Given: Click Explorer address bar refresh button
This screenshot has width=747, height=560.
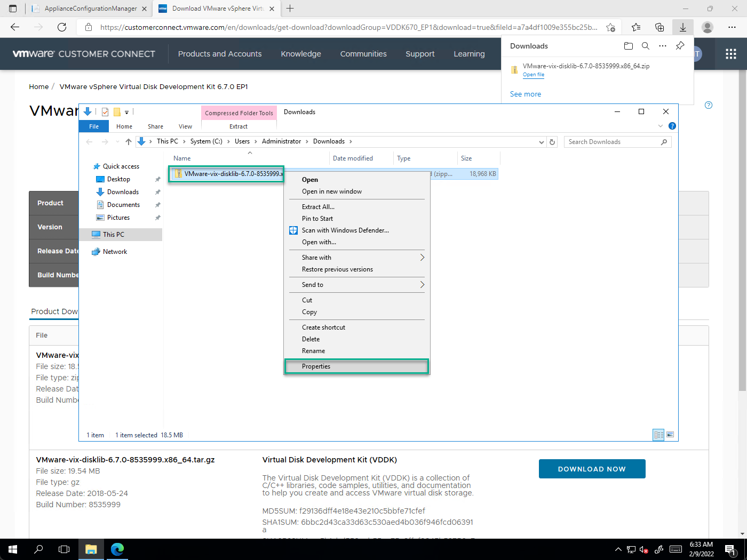Looking at the screenshot, I should click(553, 142).
